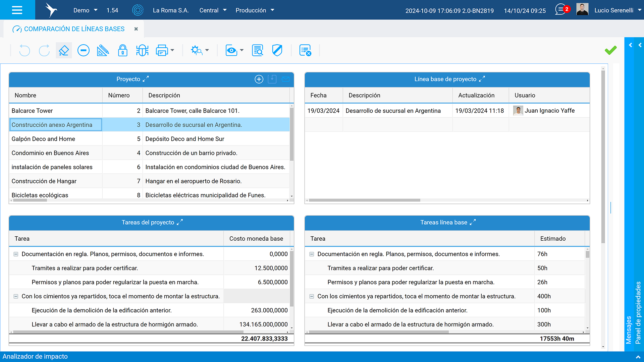The image size is (644, 362).
Task: Click the spiral icon beside La Roma S.A.
Action: click(x=138, y=10)
